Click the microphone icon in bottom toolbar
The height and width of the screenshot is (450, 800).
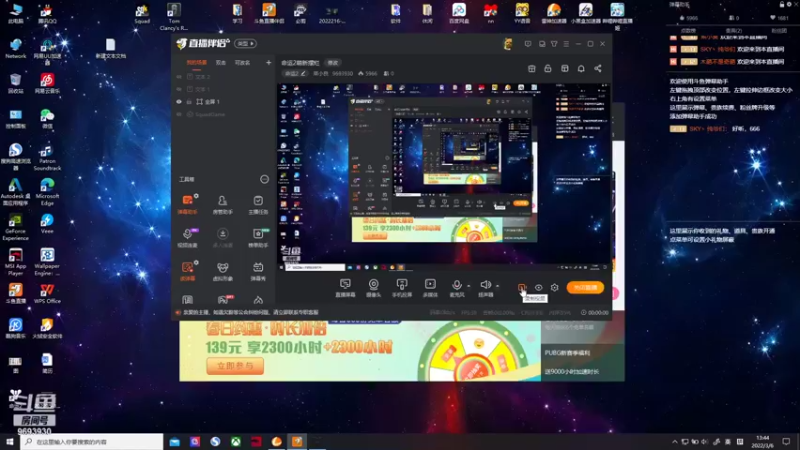coord(457,285)
